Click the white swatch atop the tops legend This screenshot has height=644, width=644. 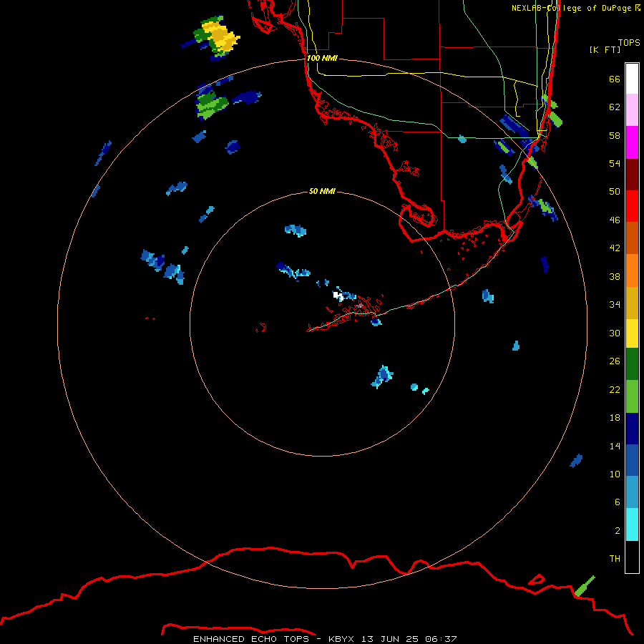point(632,79)
